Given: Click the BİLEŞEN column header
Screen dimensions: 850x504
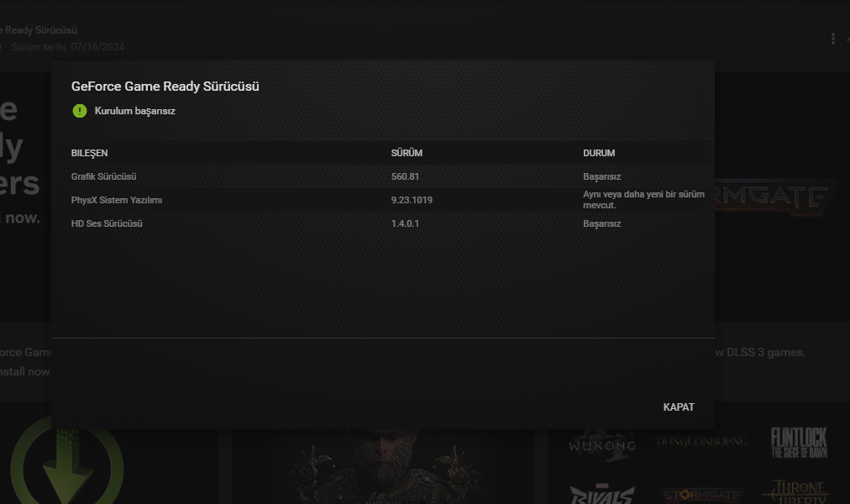Looking at the screenshot, I should click(89, 154).
